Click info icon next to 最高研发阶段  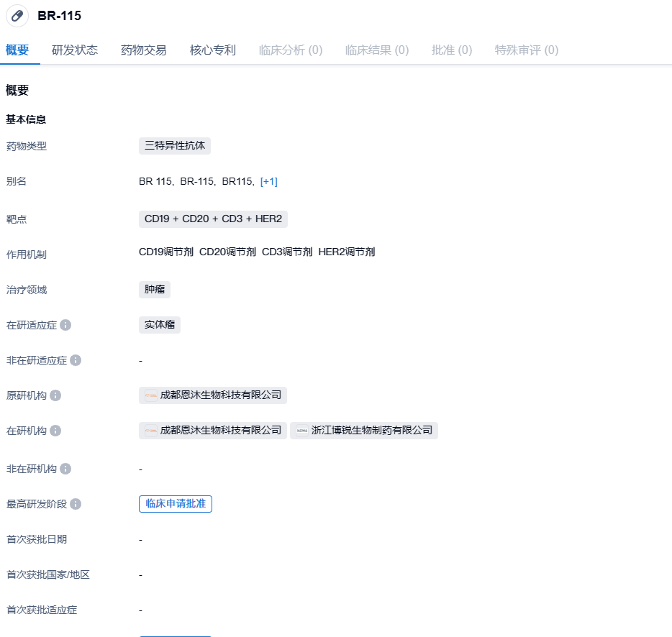click(76, 504)
